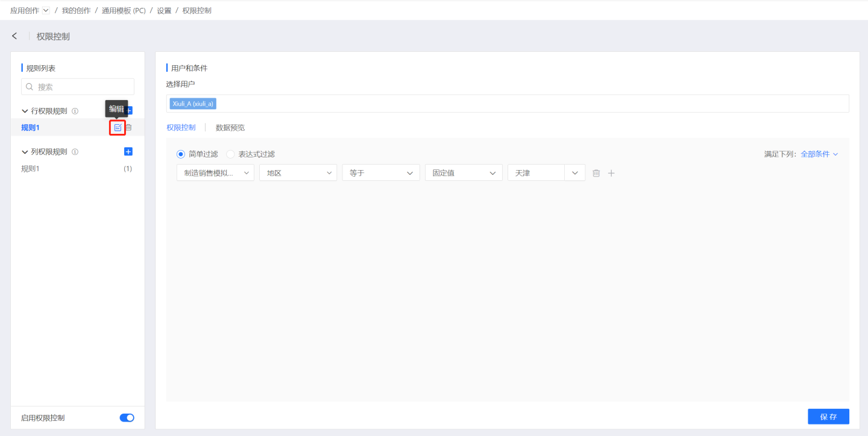868x436 pixels.
Task: Collapse the 行权限规则 section
Action: [25, 111]
